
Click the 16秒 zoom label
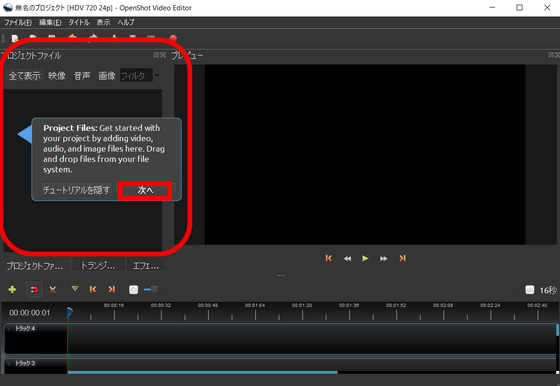click(548, 290)
